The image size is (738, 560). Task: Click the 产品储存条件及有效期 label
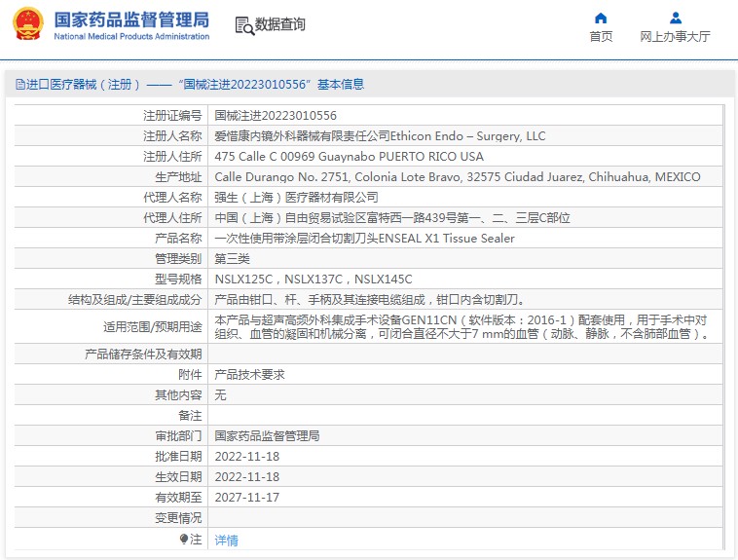pyautogui.click(x=143, y=355)
